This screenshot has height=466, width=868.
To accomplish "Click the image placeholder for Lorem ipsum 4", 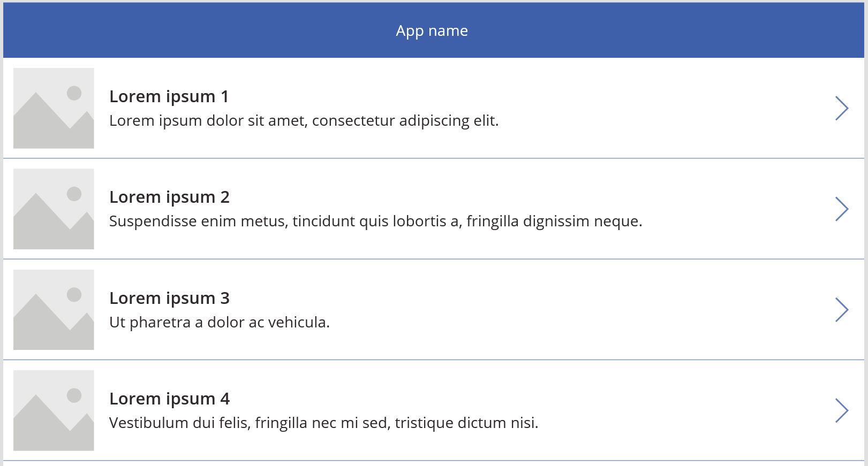I will 54,410.
